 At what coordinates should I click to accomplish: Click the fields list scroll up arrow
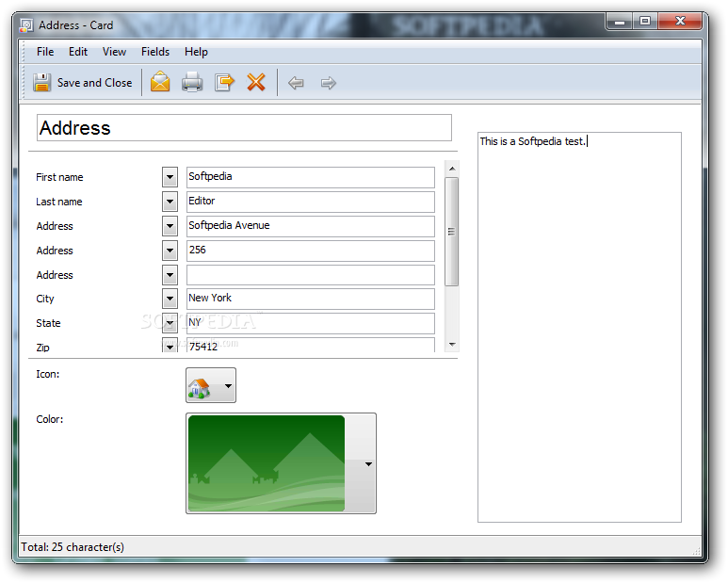click(x=452, y=169)
